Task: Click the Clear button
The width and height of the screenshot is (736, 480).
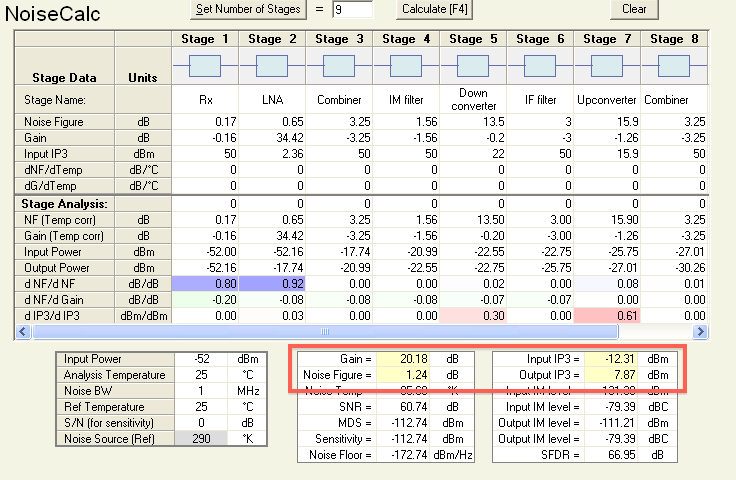Action: (x=634, y=9)
